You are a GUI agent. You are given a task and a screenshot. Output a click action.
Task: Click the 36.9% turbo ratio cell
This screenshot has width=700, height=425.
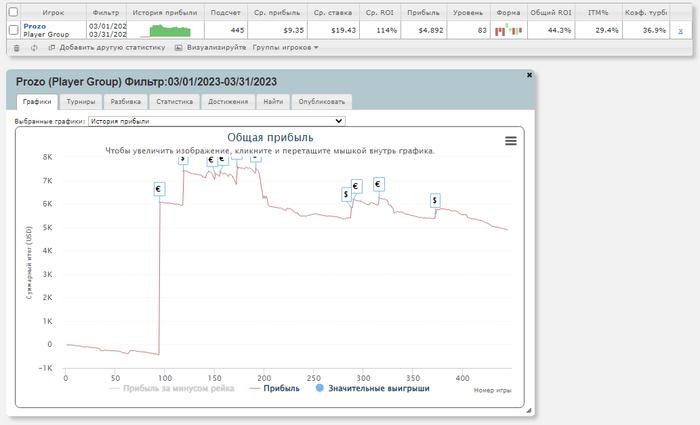(646, 30)
